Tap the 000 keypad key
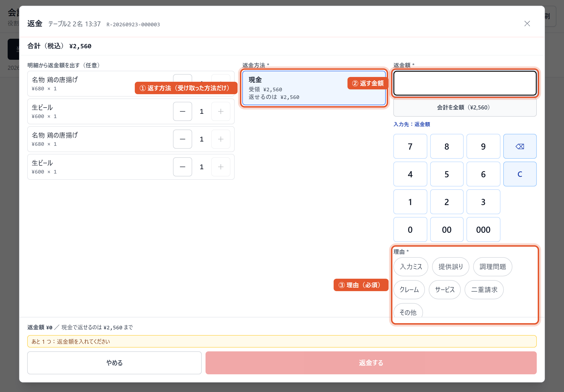Screen dimensions: 564x392 (x=483, y=230)
